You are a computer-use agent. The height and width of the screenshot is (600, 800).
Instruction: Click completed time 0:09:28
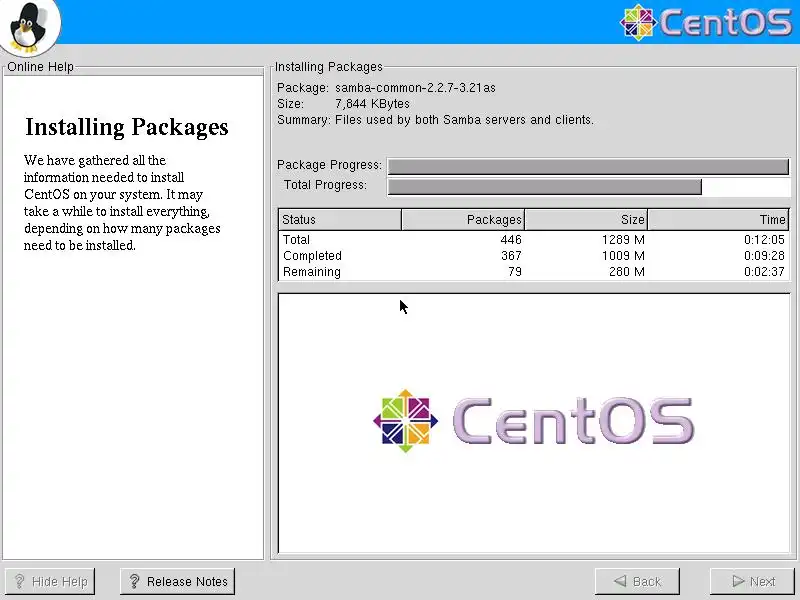[764, 256]
